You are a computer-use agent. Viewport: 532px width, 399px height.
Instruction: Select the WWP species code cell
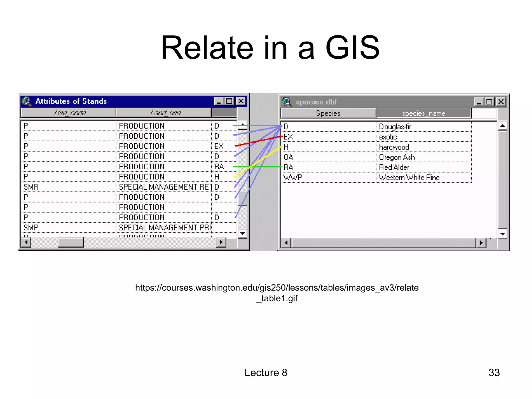tap(329, 177)
